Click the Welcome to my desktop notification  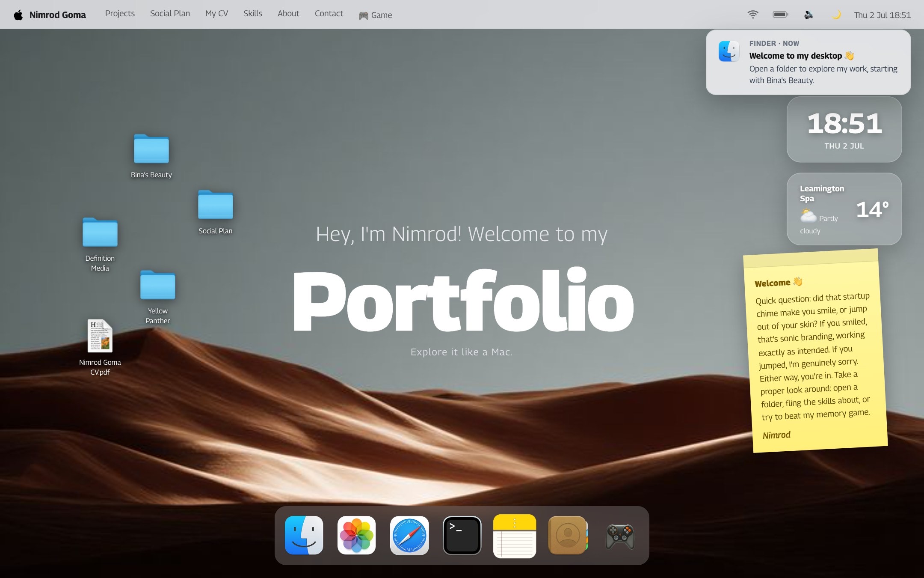[808, 62]
